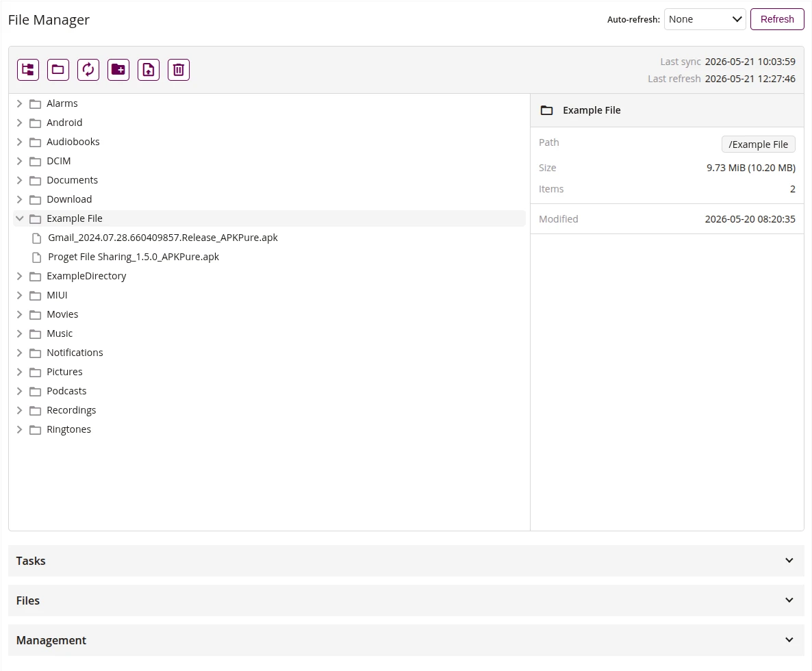Select the Ringtones folder label

68,429
